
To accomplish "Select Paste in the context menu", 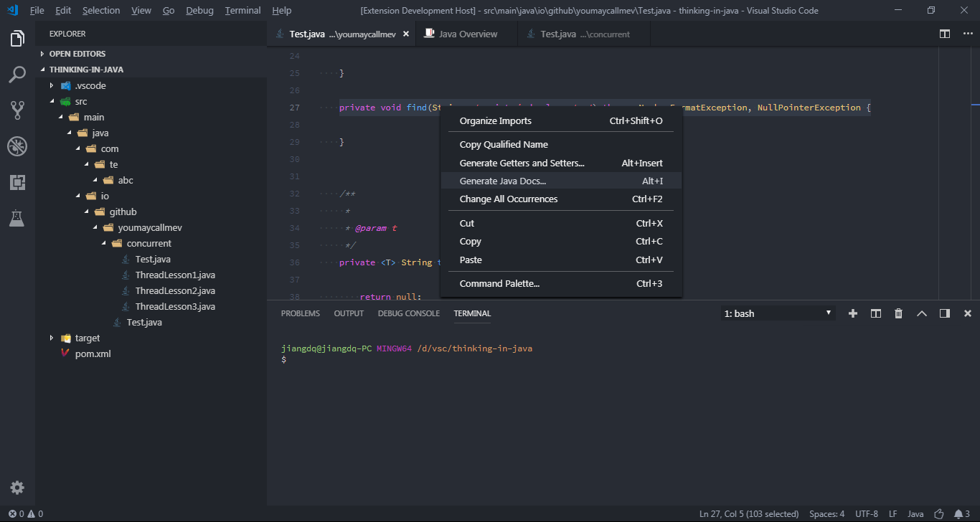I will click(x=561, y=260).
